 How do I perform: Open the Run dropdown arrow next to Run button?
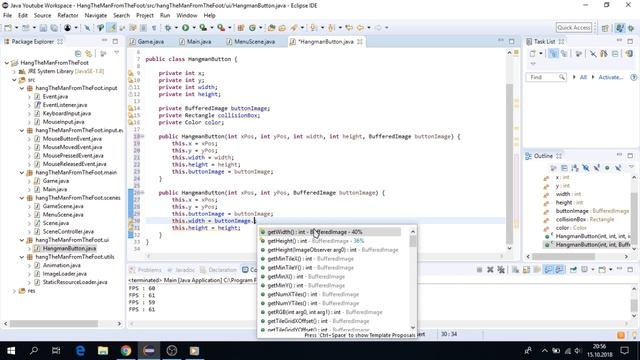[193, 28]
